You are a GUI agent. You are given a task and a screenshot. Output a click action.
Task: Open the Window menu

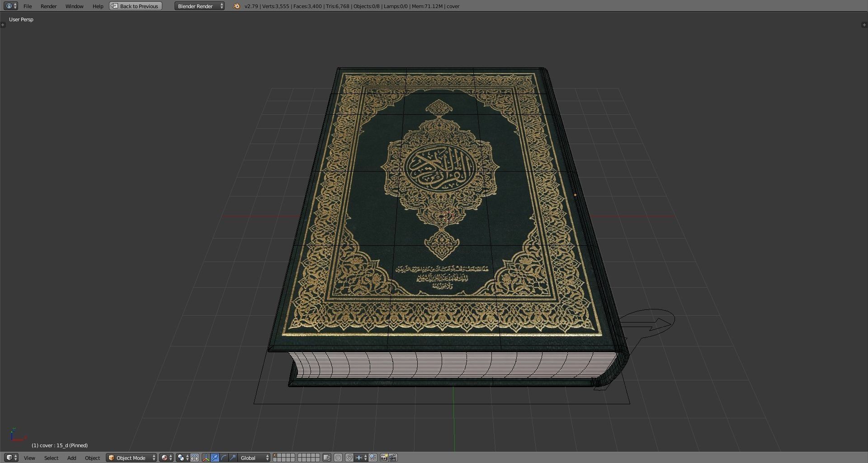click(74, 6)
